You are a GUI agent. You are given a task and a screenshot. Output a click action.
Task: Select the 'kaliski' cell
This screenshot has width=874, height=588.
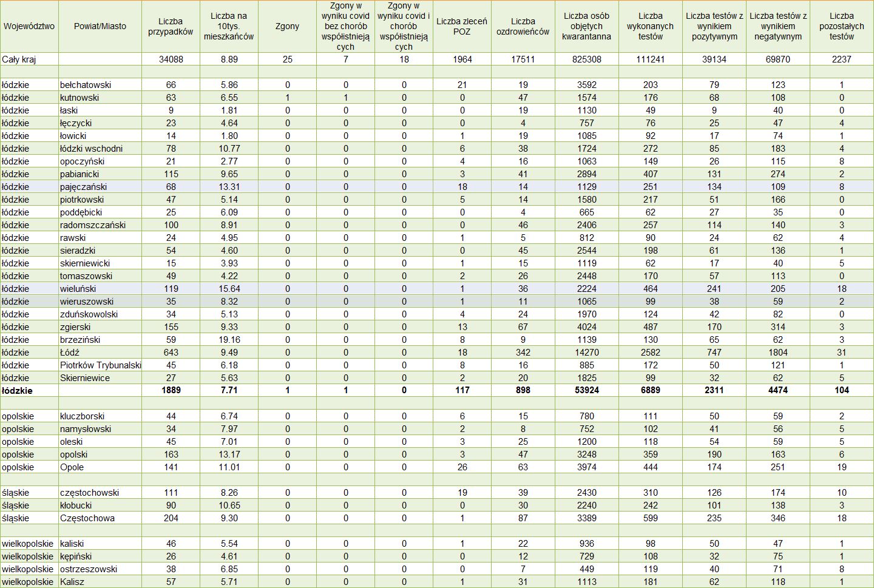point(100,544)
